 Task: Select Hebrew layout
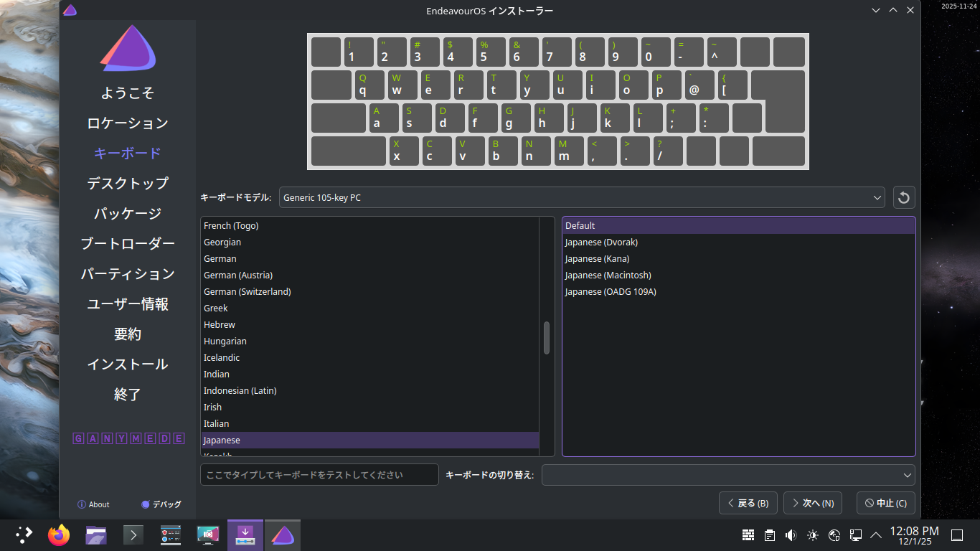[369, 324]
